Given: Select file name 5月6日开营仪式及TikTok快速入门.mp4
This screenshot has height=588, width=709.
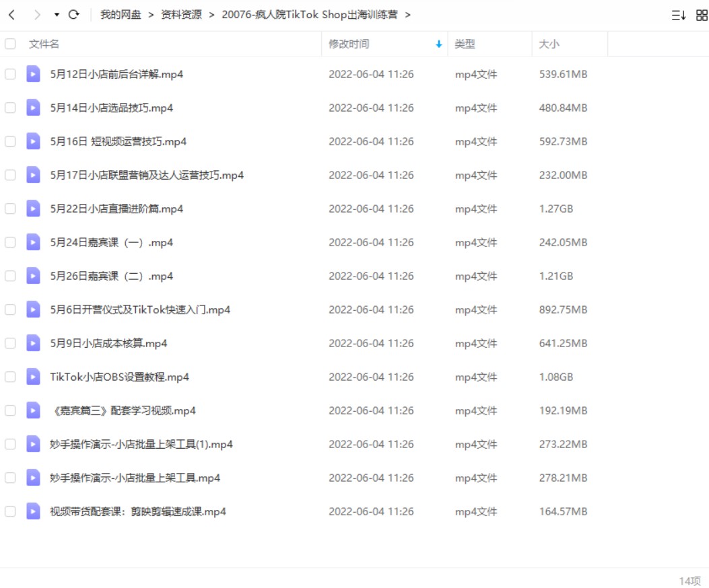Looking at the screenshot, I should point(140,309).
